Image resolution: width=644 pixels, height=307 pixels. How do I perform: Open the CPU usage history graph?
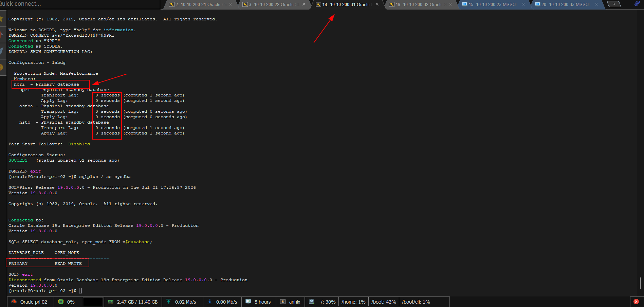pyautogui.click(x=93, y=302)
